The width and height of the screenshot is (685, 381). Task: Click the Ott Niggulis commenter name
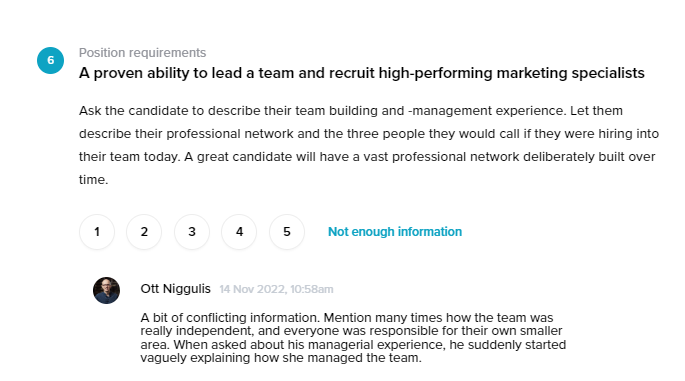(176, 289)
